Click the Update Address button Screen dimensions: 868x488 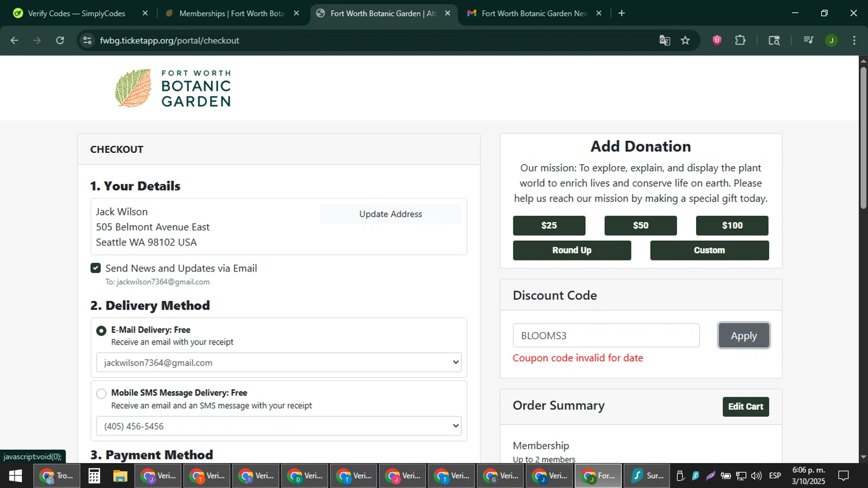(391, 214)
